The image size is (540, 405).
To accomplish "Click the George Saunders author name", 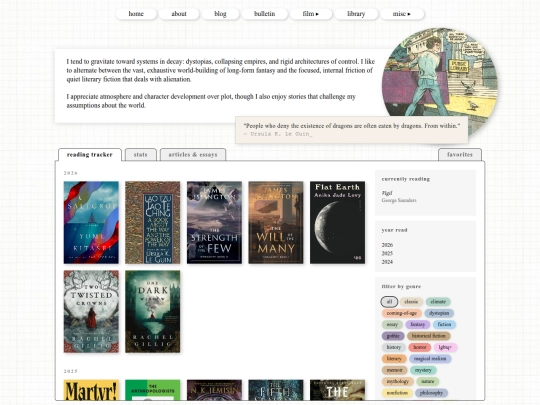I will point(399,200).
